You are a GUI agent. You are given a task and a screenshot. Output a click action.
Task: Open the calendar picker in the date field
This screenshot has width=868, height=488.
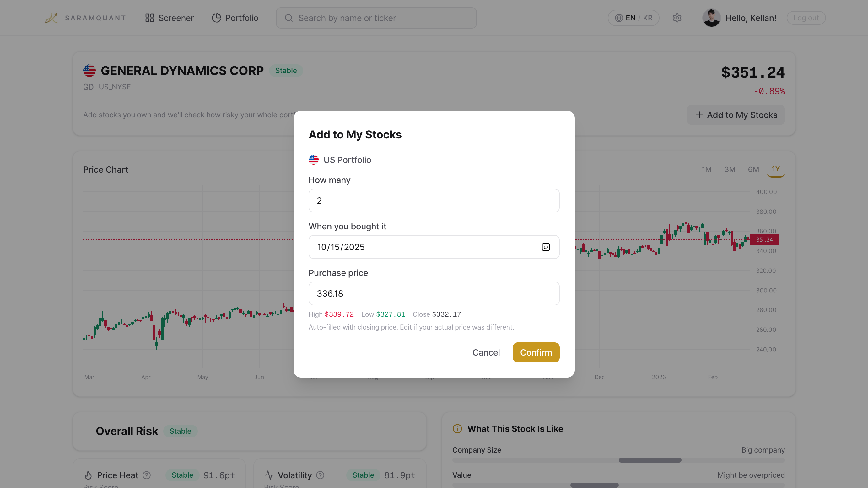[546, 247]
